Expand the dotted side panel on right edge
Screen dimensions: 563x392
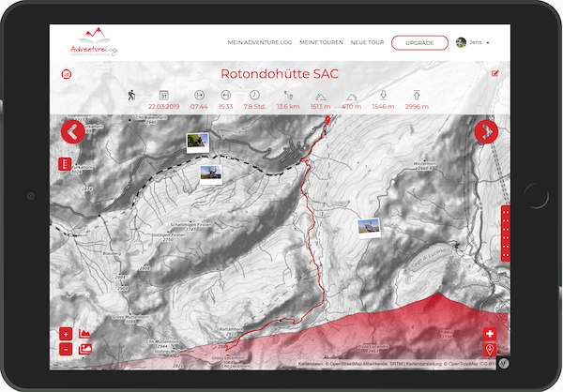tap(505, 233)
